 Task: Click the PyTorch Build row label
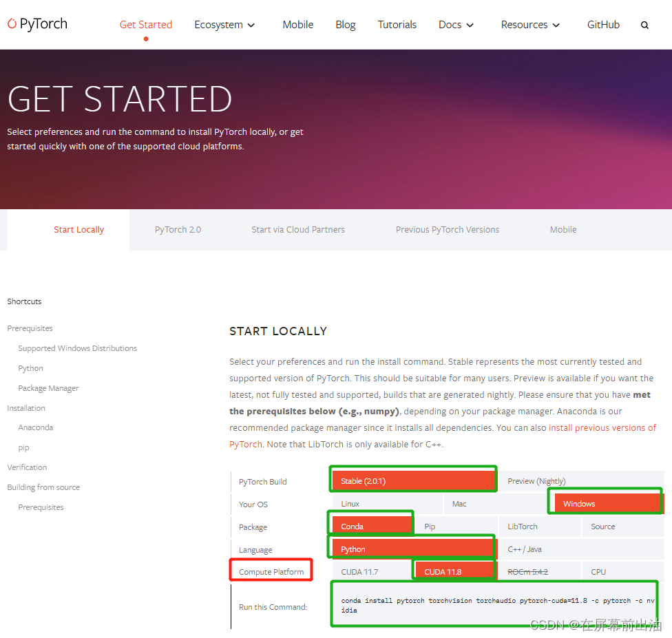263,482
